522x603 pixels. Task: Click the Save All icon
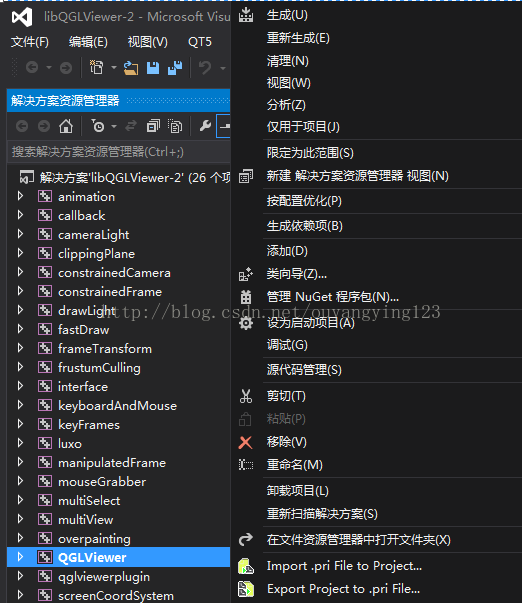click(x=175, y=68)
